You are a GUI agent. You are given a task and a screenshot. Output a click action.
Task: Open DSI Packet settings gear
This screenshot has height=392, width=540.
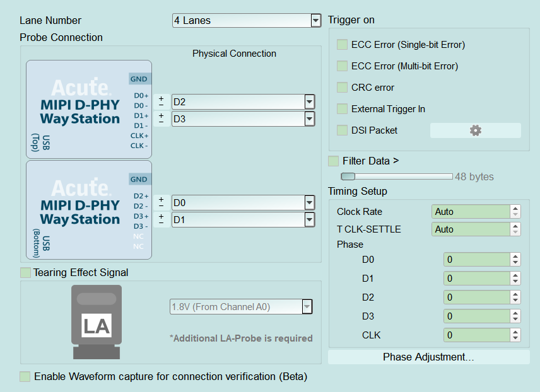click(475, 130)
